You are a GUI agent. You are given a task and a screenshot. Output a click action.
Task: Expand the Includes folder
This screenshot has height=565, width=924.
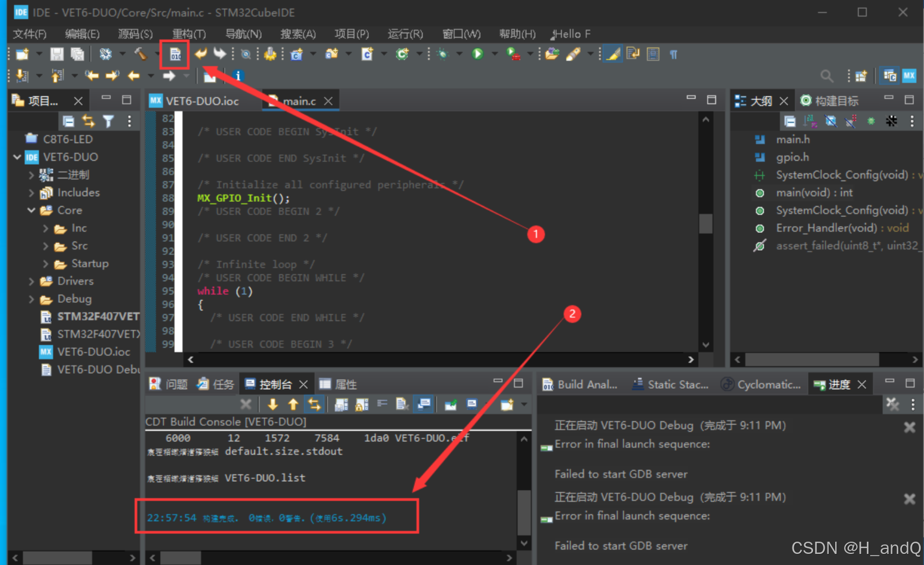click(x=32, y=192)
